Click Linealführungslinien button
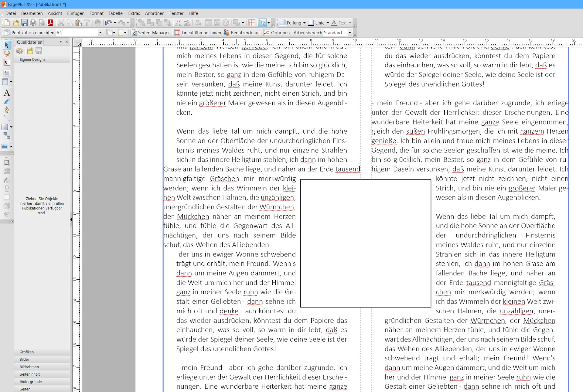Image resolution: width=583 pixels, height=392 pixels. point(197,33)
